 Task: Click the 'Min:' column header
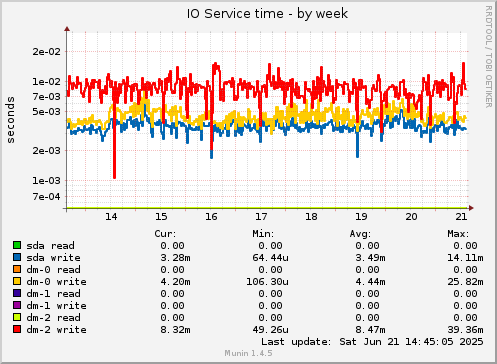(263, 234)
